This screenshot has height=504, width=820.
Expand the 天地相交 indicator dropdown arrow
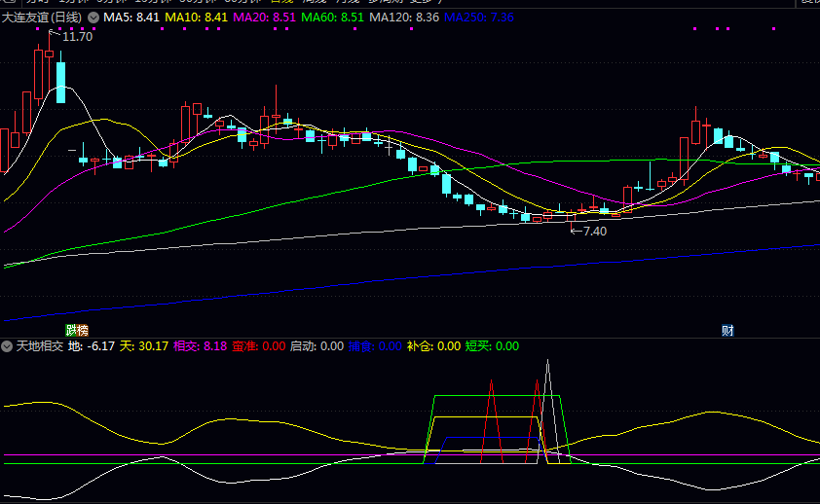coord(8,346)
